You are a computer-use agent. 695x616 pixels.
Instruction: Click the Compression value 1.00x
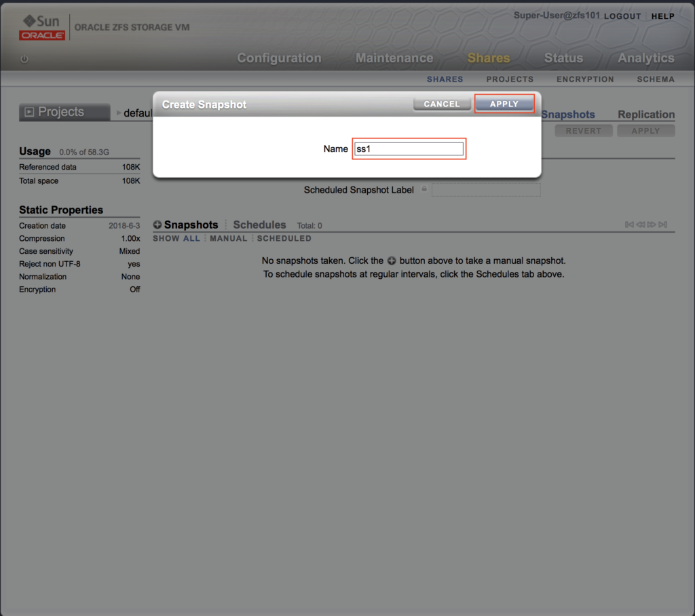pyautogui.click(x=130, y=238)
